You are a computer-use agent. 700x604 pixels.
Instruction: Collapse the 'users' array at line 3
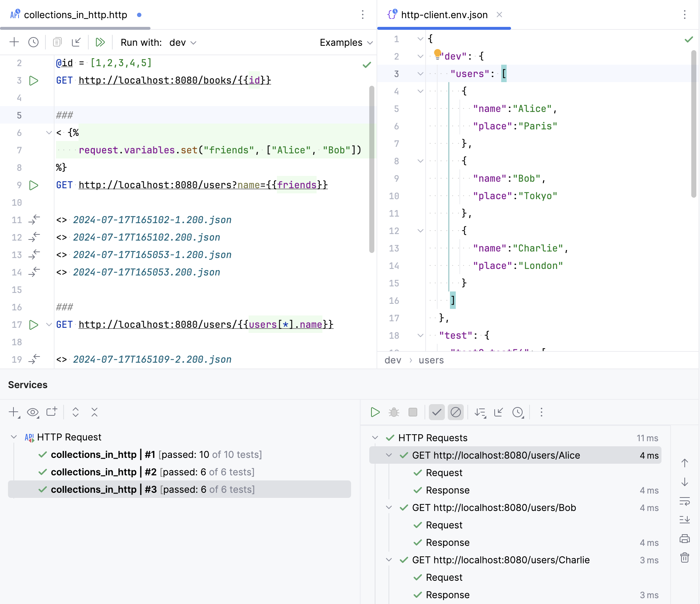click(x=420, y=74)
